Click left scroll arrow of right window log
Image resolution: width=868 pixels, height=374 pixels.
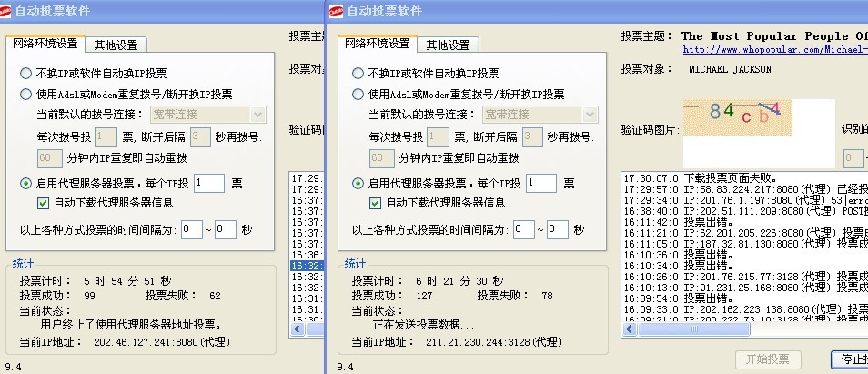pos(630,329)
